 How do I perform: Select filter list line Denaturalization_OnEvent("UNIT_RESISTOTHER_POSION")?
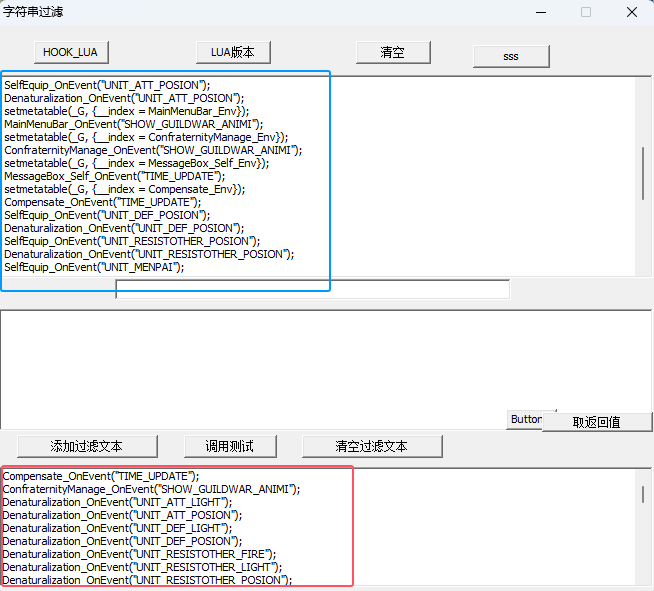click(147, 580)
